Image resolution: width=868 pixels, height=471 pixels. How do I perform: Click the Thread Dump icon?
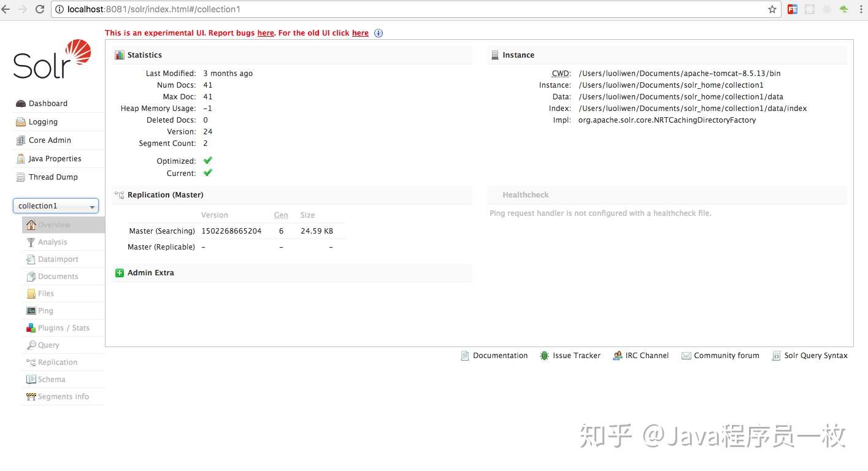pos(21,177)
